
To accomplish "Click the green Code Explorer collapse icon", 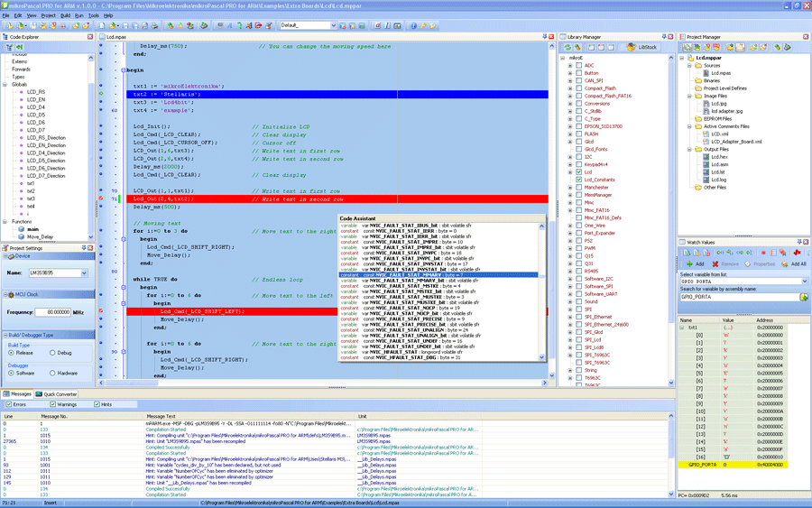I will [20, 47].
